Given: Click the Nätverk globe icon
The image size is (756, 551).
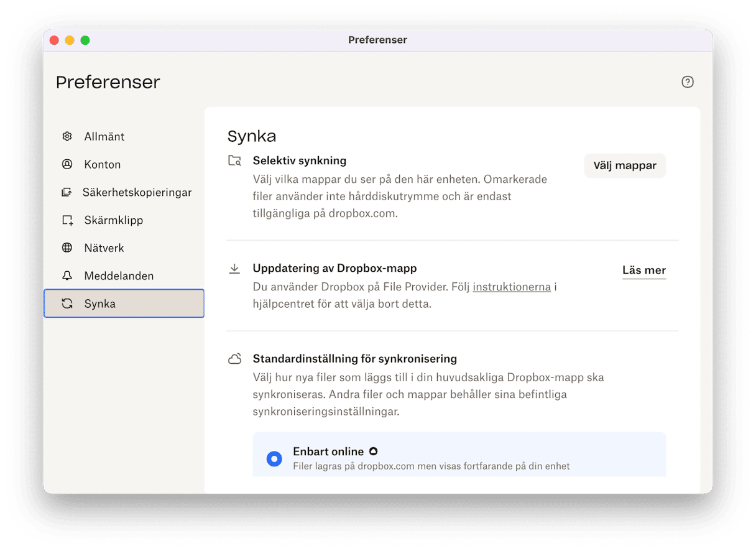Looking at the screenshot, I should (67, 248).
